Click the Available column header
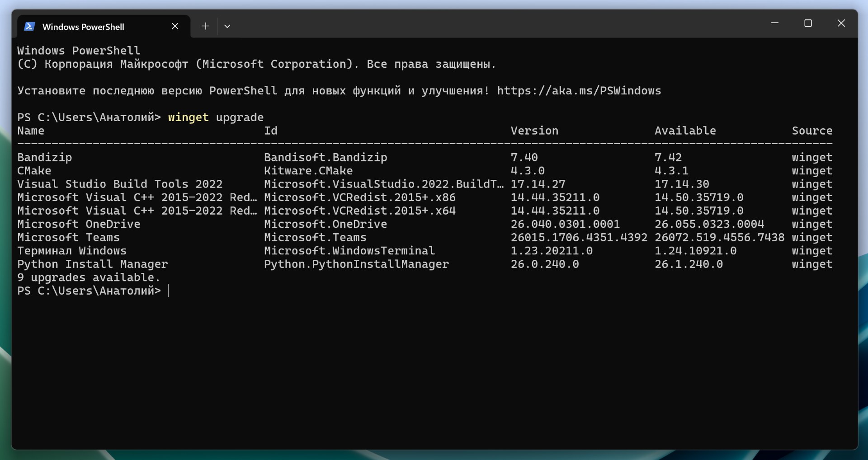Image resolution: width=868 pixels, height=460 pixels. 685,131
